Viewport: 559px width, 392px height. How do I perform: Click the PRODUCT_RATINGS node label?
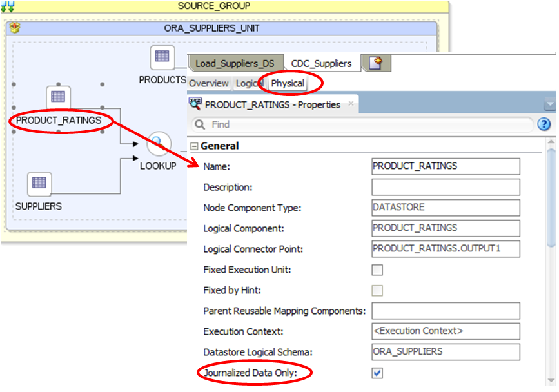pyautogui.click(x=59, y=121)
